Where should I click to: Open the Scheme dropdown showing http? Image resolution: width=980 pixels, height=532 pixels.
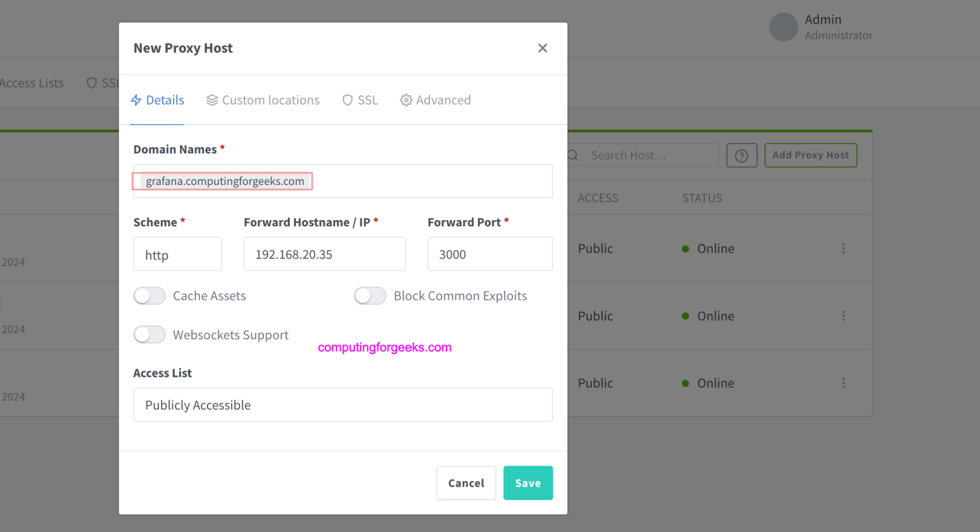pyautogui.click(x=177, y=255)
